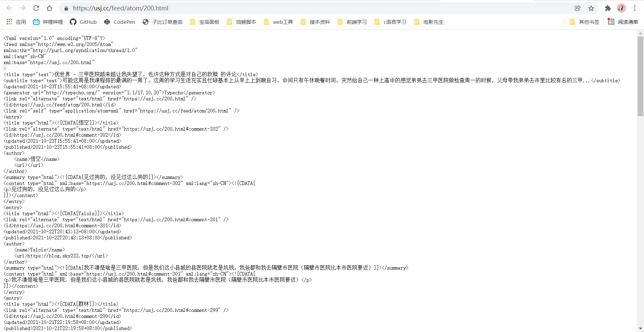This screenshot has width=644, height=332.
Task: Open the 哔哩哔哩 bookmark
Action: tap(48, 22)
